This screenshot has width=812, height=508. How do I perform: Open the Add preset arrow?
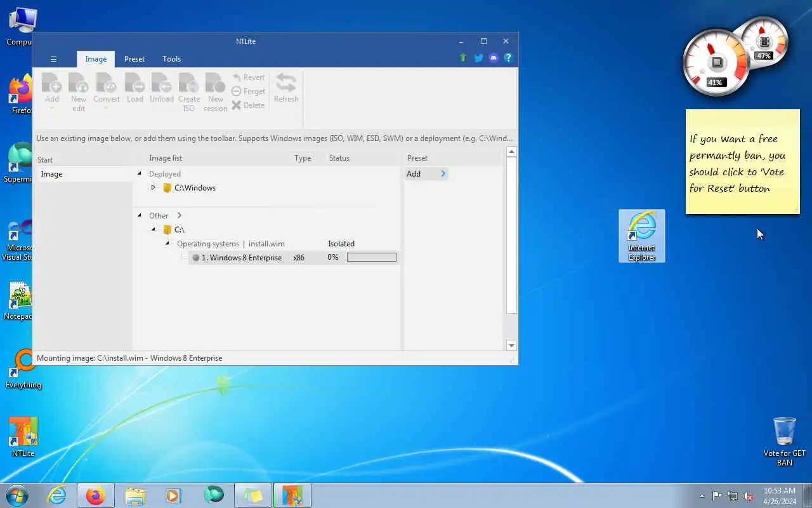(x=443, y=173)
